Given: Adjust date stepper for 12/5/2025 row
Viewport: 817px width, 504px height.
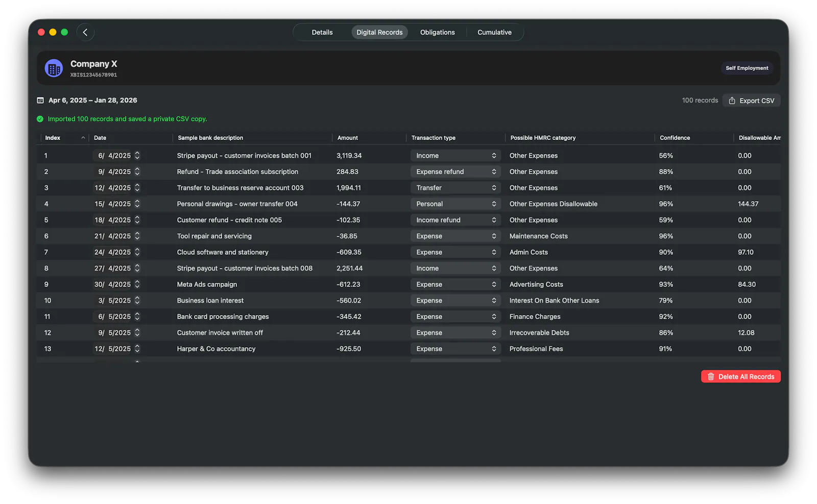Looking at the screenshot, I should pos(137,348).
